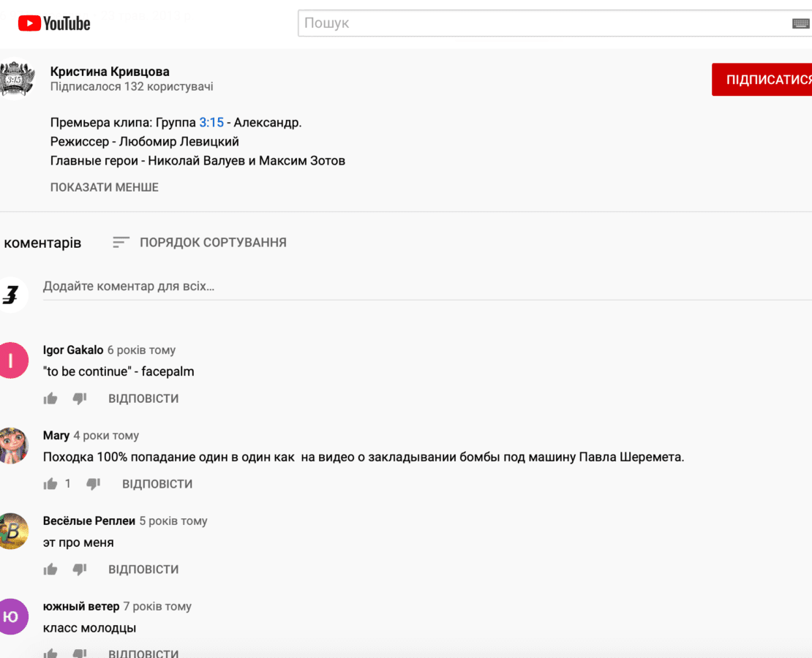Open the Кристина Кривцова channel name
The height and width of the screenshot is (658, 812).
(110, 72)
